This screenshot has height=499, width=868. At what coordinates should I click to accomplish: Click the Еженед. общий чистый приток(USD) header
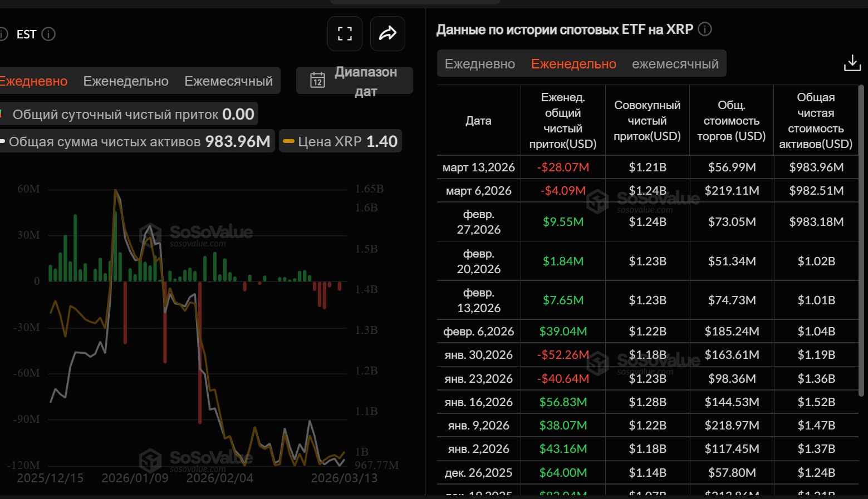click(x=563, y=121)
